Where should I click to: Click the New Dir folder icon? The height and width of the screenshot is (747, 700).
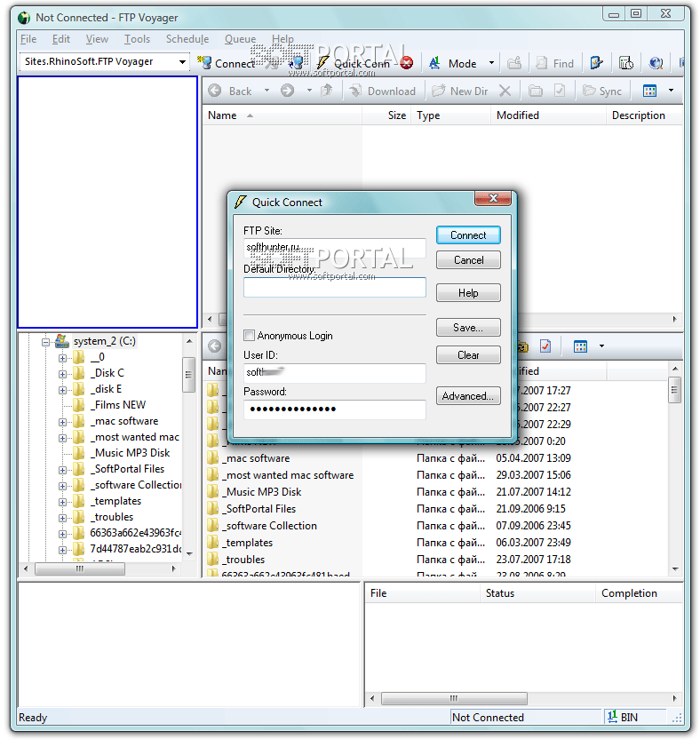(x=439, y=91)
